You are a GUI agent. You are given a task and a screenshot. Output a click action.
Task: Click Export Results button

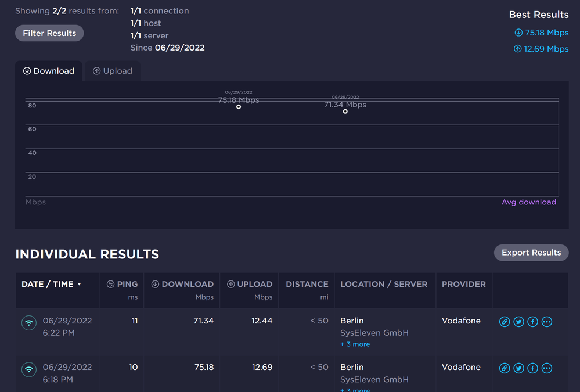(531, 253)
